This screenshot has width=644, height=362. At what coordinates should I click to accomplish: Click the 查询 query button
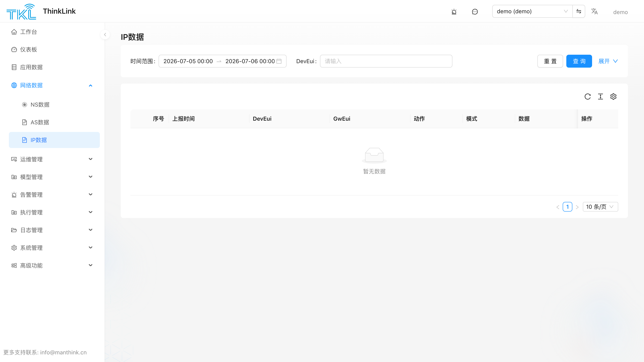point(579,61)
